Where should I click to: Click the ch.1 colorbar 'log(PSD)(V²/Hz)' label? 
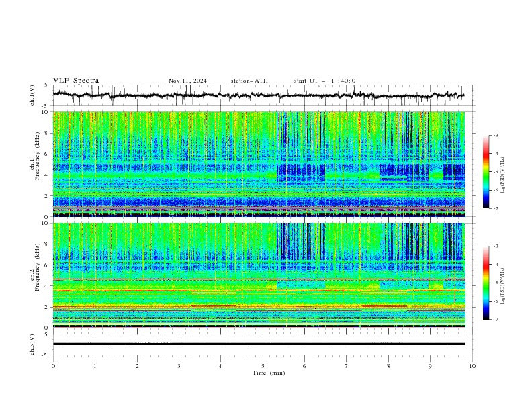502,175
